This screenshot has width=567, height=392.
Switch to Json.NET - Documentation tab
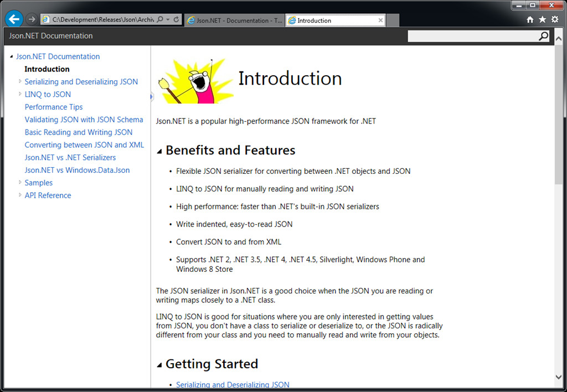234,20
